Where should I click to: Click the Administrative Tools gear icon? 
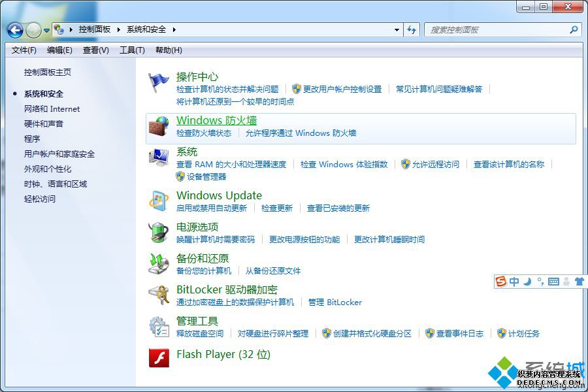tap(159, 327)
